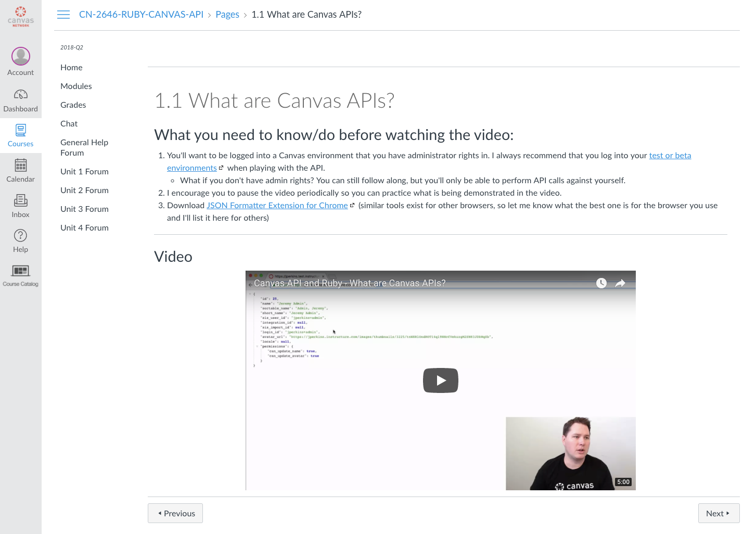The image size is (756, 534).
Task: Follow the 'test or beta environments' link
Action: click(670, 155)
